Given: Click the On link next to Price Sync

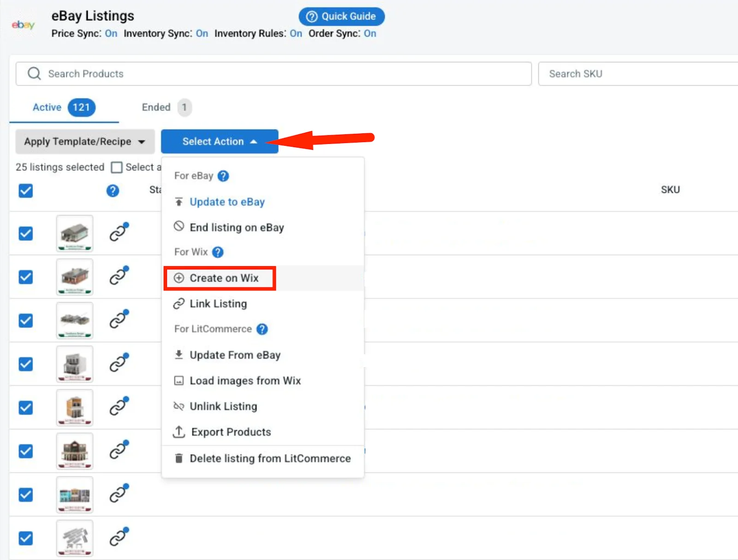Looking at the screenshot, I should pyautogui.click(x=111, y=33).
